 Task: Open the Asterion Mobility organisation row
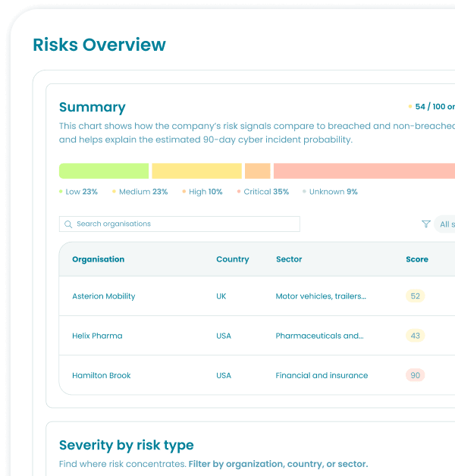257,296
